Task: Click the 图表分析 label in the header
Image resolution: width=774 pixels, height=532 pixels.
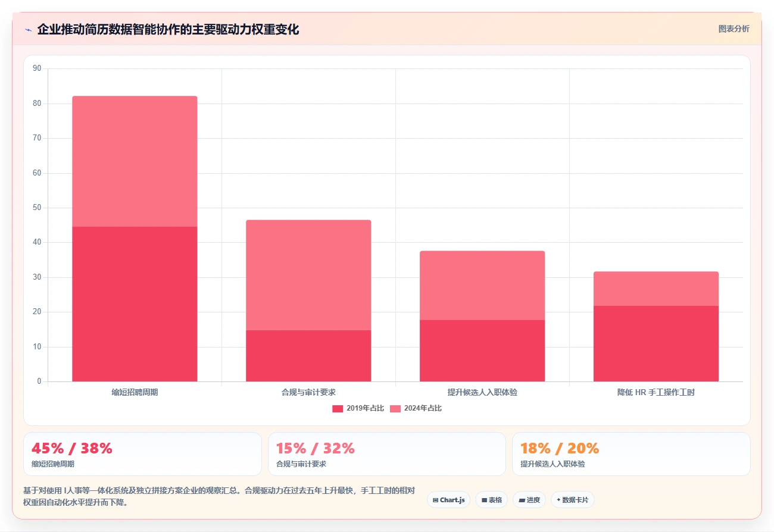Action: [734, 29]
